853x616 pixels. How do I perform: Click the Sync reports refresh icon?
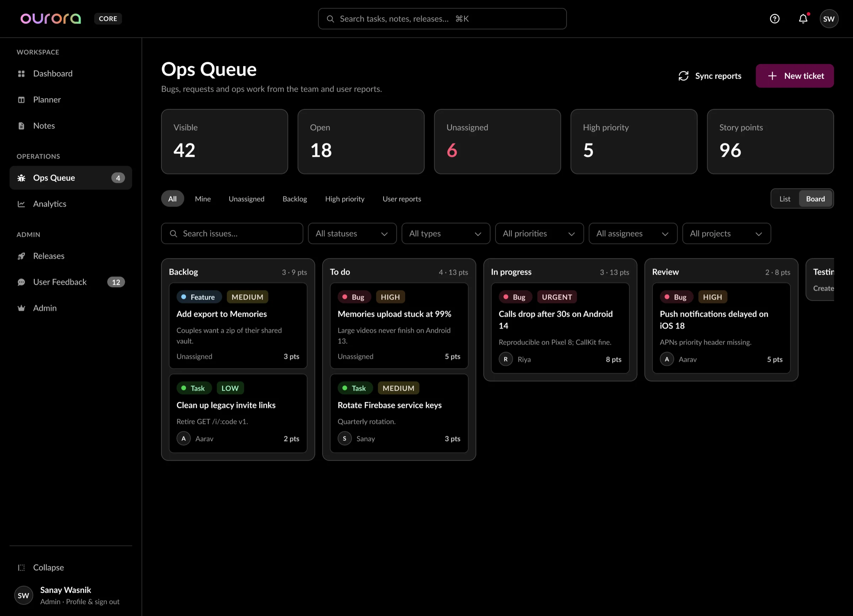point(683,76)
